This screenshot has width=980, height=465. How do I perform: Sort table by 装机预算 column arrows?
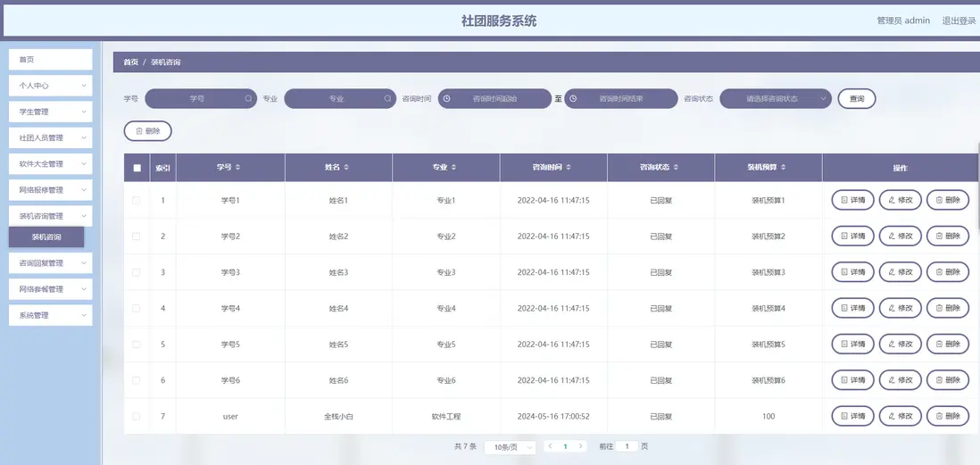pyautogui.click(x=783, y=168)
